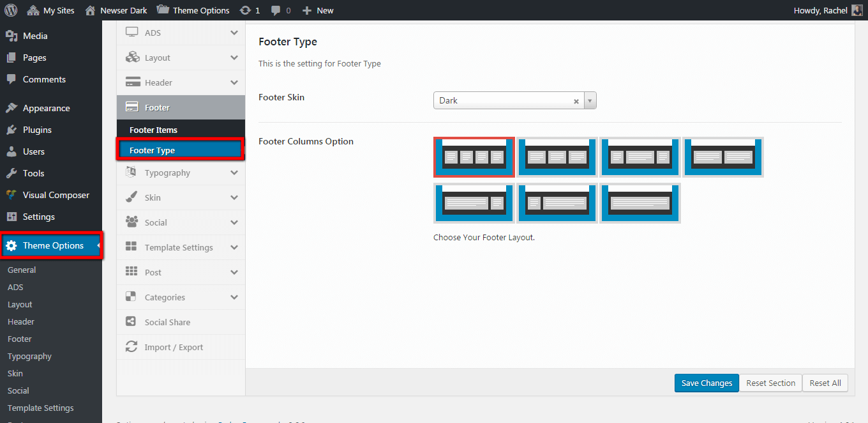Click the Pages sidebar icon
This screenshot has width=868, height=423.
[x=11, y=58]
